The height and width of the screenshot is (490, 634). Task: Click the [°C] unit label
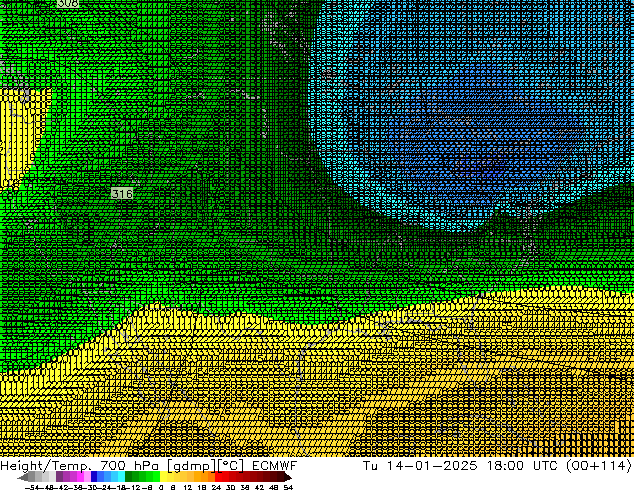point(231,466)
